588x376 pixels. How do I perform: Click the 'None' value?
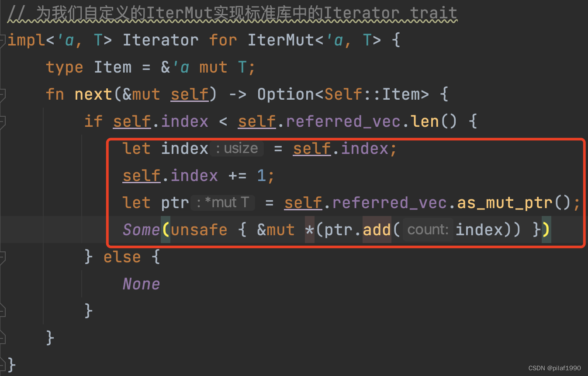pyautogui.click(x=142, y=284)
